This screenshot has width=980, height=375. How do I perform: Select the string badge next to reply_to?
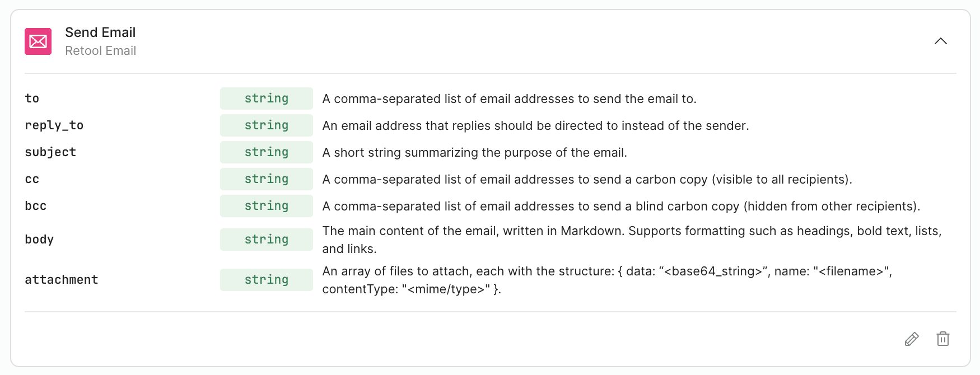pos(266,125)
